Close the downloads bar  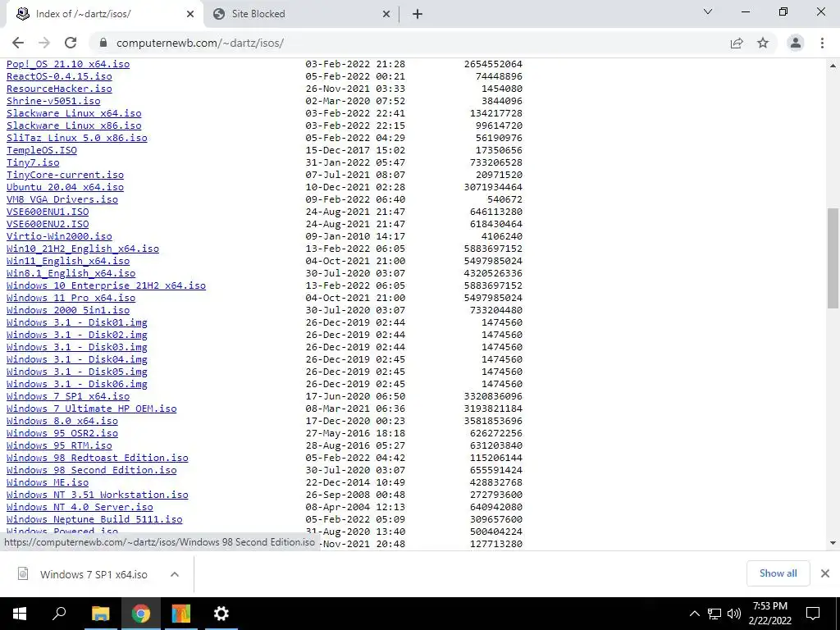[x=825, y=573]
